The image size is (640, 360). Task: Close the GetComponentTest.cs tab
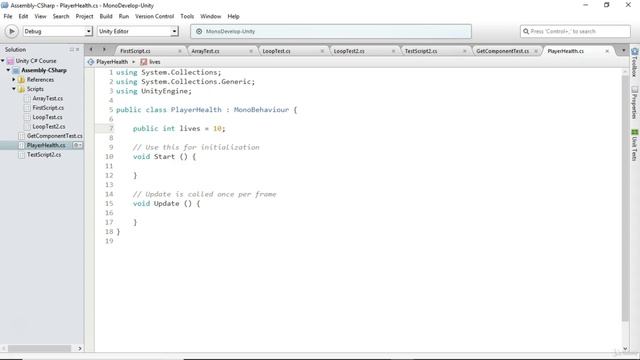(536, 51)
